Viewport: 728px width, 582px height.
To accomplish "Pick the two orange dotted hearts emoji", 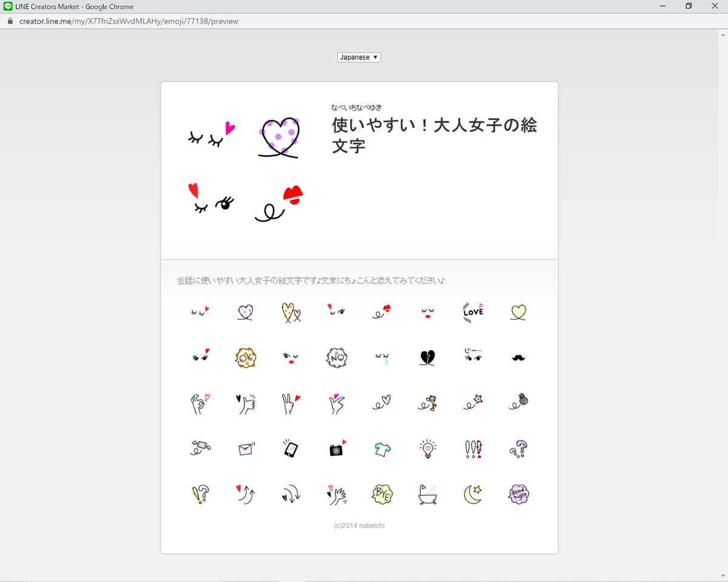I will pyautogui.click(x=291, y=312).
